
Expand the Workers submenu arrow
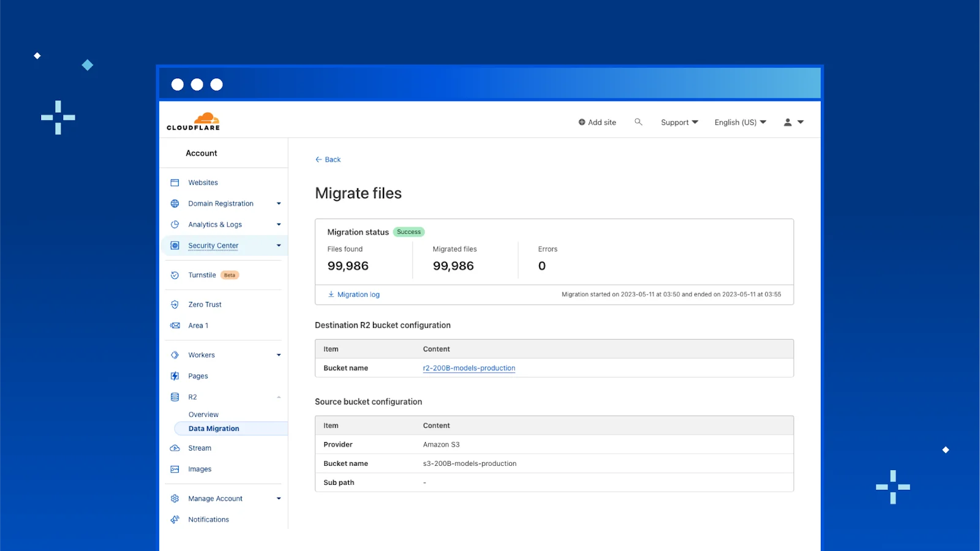279,355
